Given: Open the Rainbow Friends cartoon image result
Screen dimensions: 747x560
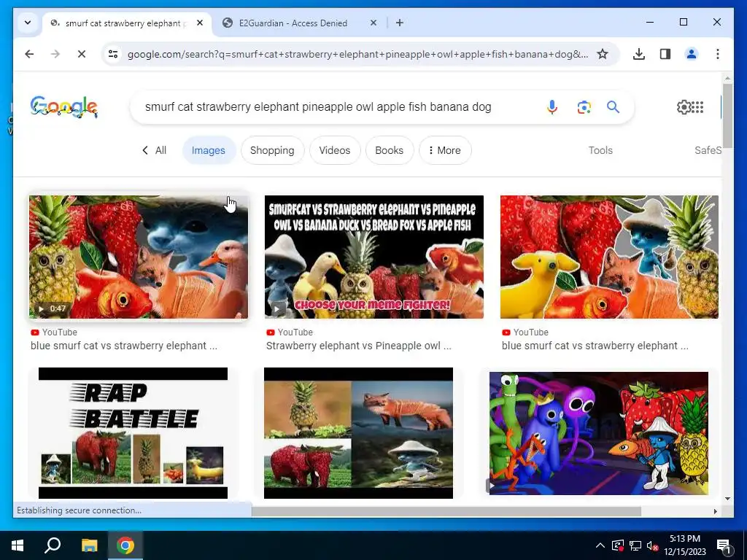Looking at the screenshot, I should pos(599,433).
